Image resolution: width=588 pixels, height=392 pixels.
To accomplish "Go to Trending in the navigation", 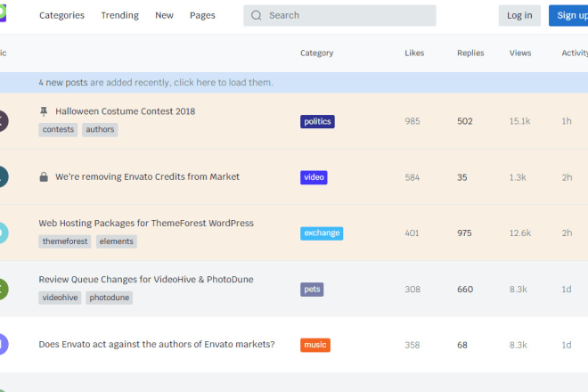I will click(119, 15).
